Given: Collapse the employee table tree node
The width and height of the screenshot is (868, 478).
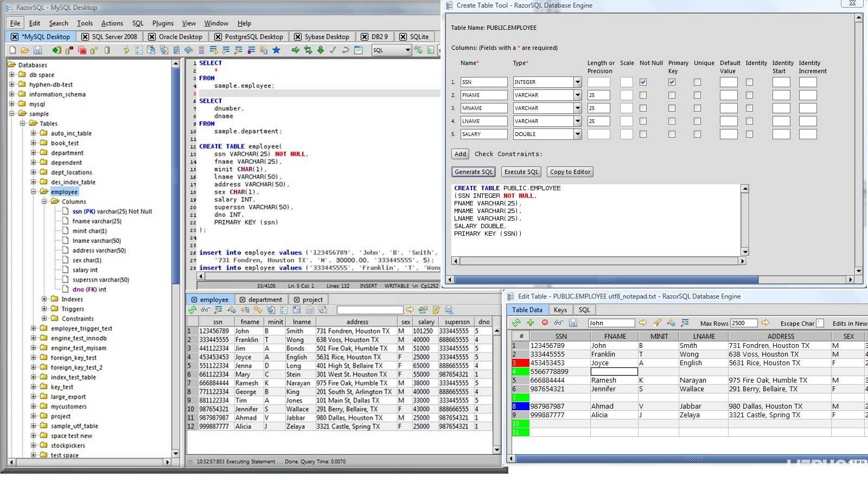Looking at the screenshot, I should 34,192.
